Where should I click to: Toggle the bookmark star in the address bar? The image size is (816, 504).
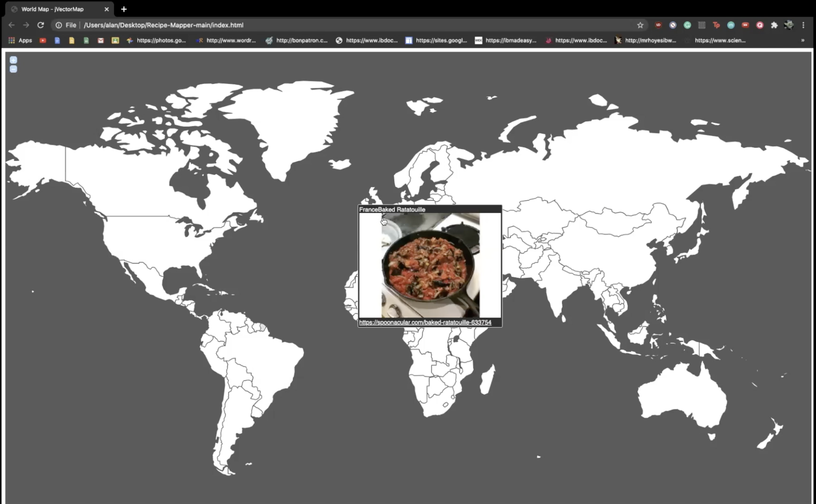(x=640, y=25)
